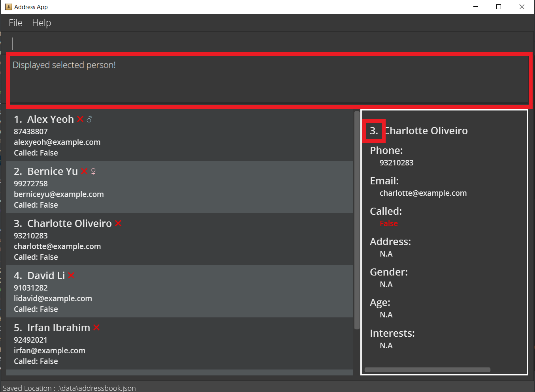Click female gender symbol next to Bernice Yu
The width and height of the screenshot is (535, 392).
93,171
